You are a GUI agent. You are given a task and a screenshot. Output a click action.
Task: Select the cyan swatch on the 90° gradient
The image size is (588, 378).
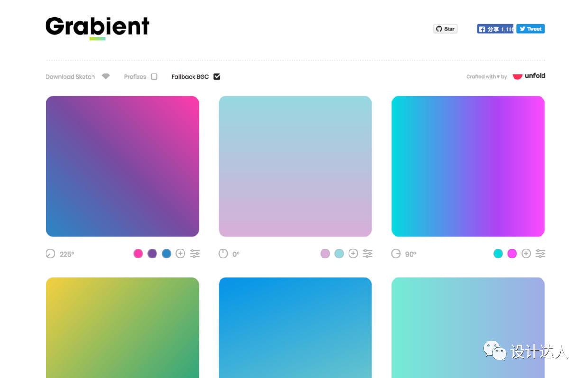click(498, 254)
